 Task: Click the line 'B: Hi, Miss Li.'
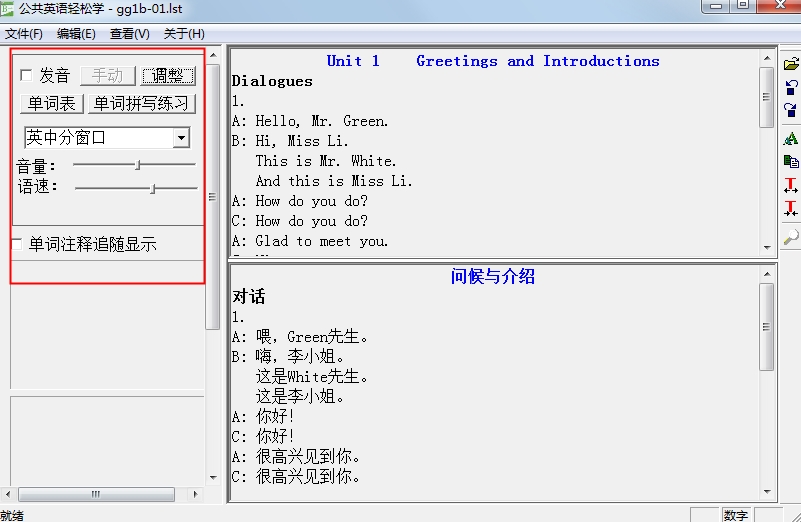[x=290, y=141]
